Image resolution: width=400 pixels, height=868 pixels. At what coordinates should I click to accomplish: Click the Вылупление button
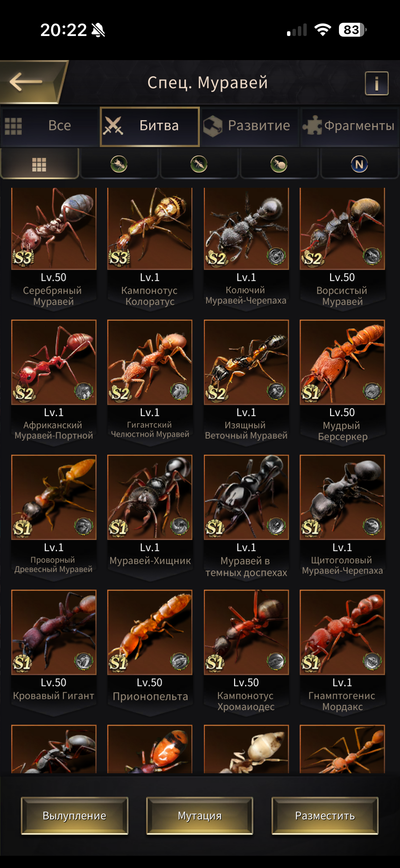[75, 815]
